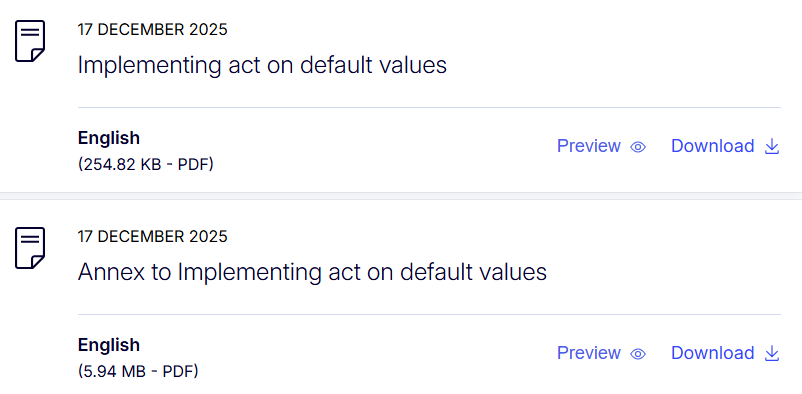The height and width of the screenshot is (394, 802).
Task: Click the download arrow icon for the Annex
Action: point(771,354)
